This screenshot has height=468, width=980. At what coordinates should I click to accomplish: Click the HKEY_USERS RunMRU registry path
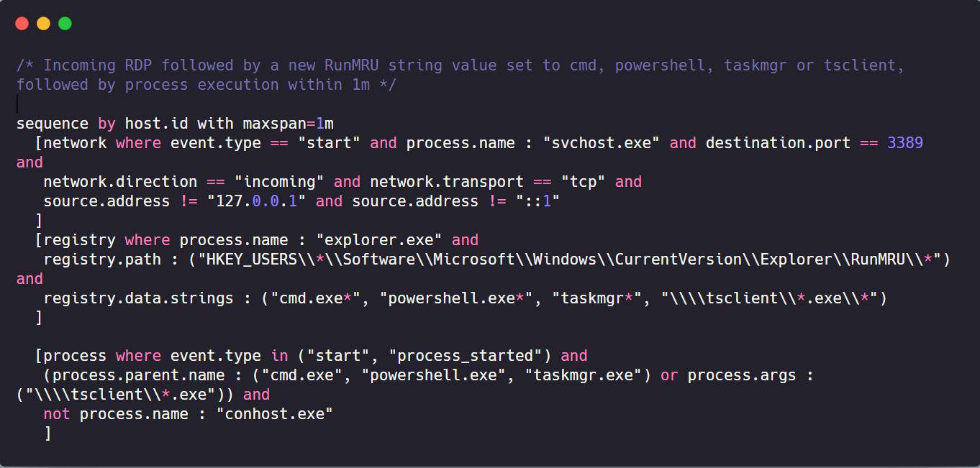[x=568, y=260]
